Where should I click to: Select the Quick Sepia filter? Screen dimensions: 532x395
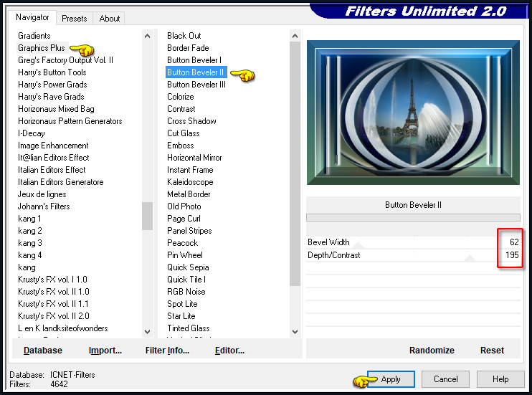pos(188,267)
